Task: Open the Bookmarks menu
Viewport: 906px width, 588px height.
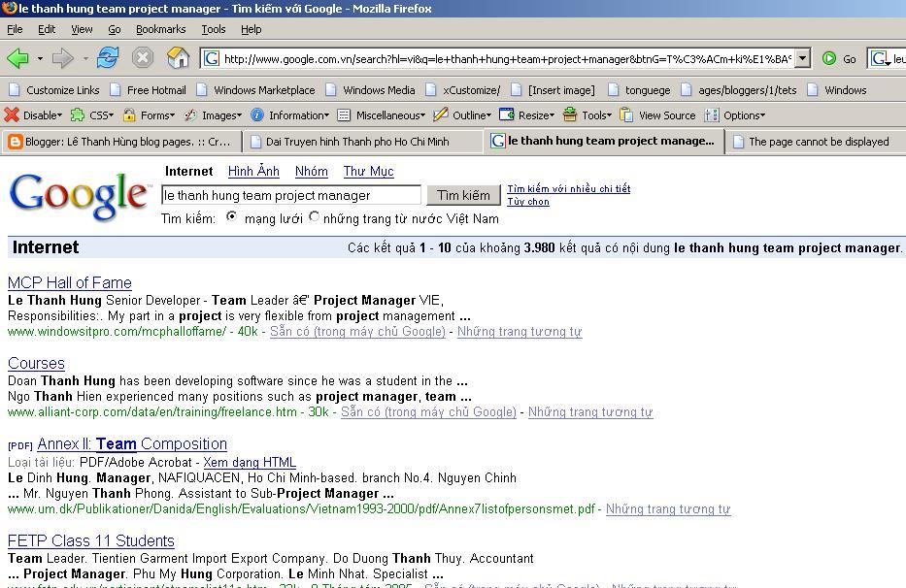Action: [160, 29]
